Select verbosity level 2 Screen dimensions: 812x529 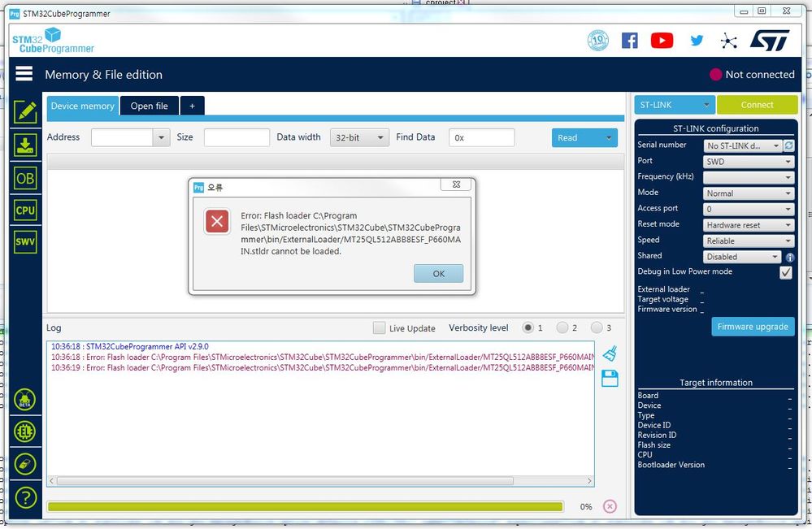pos(562,327)
